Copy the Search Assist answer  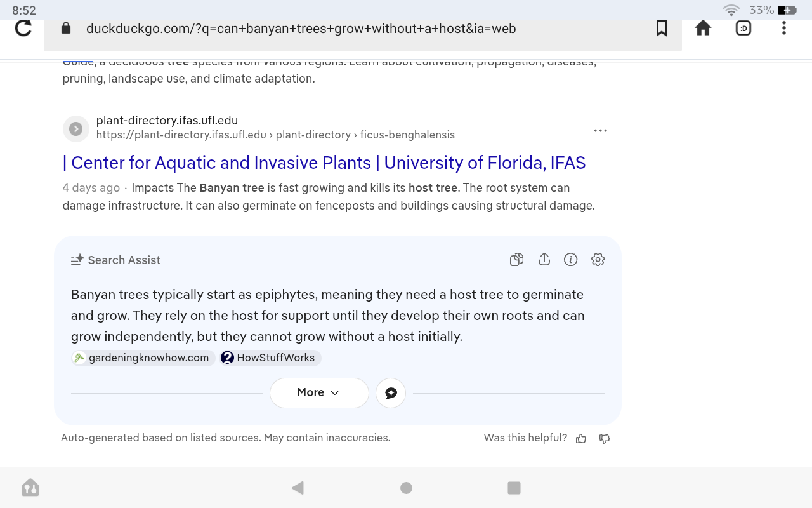point(516,260)
